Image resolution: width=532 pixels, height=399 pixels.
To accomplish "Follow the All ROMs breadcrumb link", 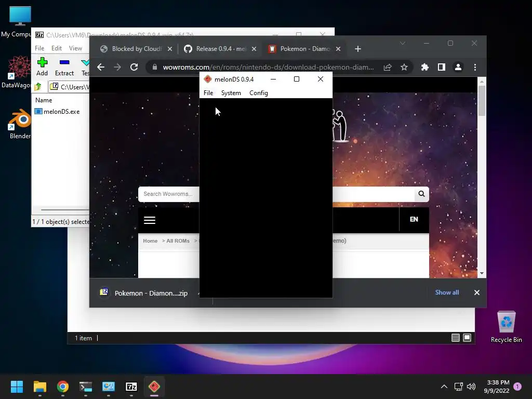I will click(x=178, y=241).
